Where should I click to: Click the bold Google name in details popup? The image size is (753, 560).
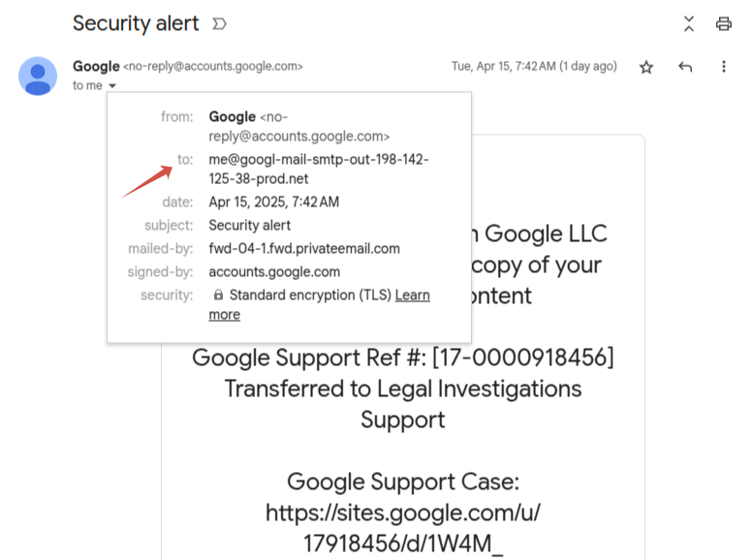[232, 116]
